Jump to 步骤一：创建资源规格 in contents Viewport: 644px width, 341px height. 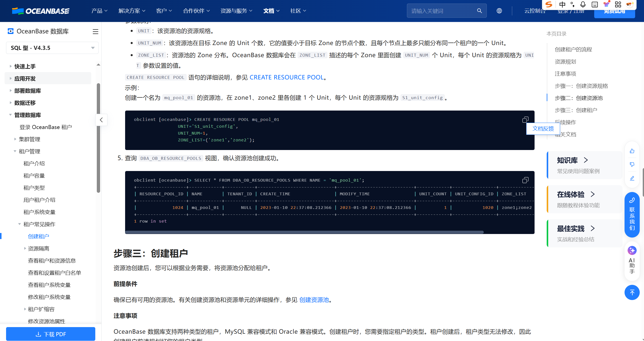581,86
